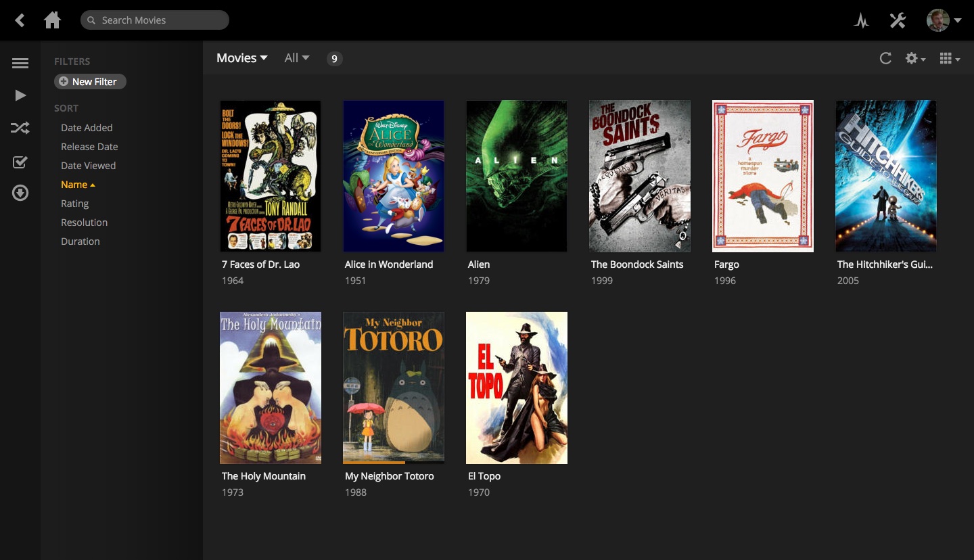The width and height of the screenshot is (974, 560).
Task: Click the Search Movies field
Action: pos(155,20)
